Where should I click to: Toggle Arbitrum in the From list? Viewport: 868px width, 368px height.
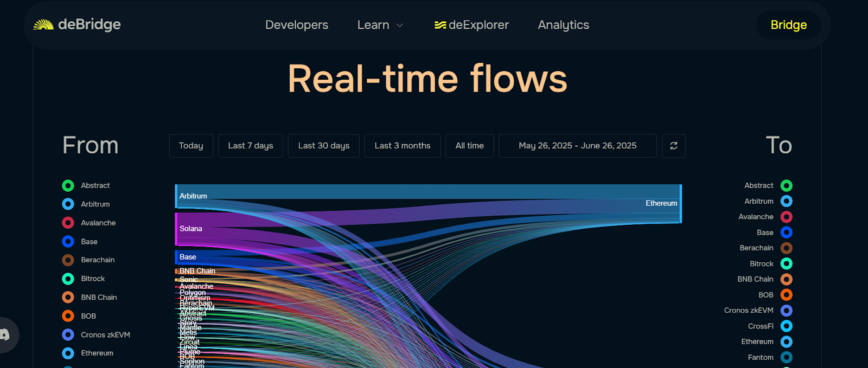86,204
